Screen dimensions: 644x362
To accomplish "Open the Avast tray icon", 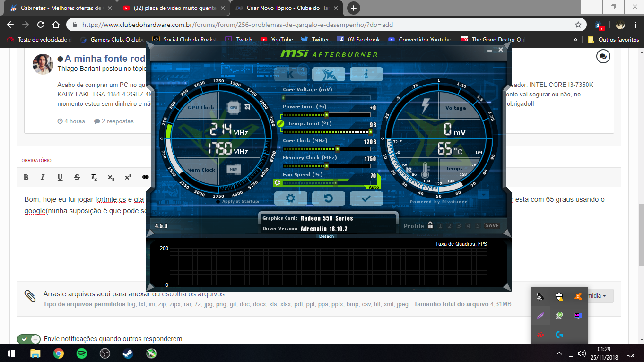I will click(578, 297).
